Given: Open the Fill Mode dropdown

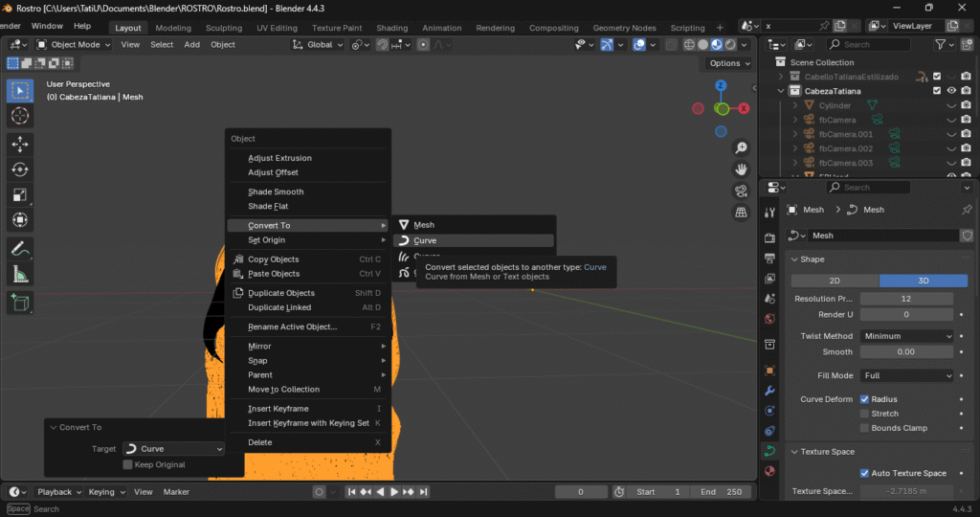Looking at the screenshot, I should (x=906, y=375).
